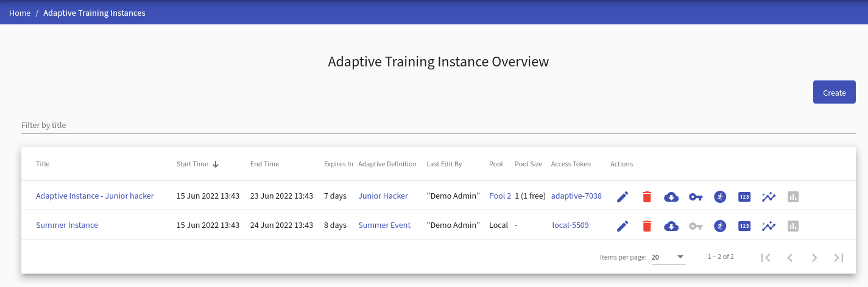Click running-person icon in Summer Instance row

point(720,225)
